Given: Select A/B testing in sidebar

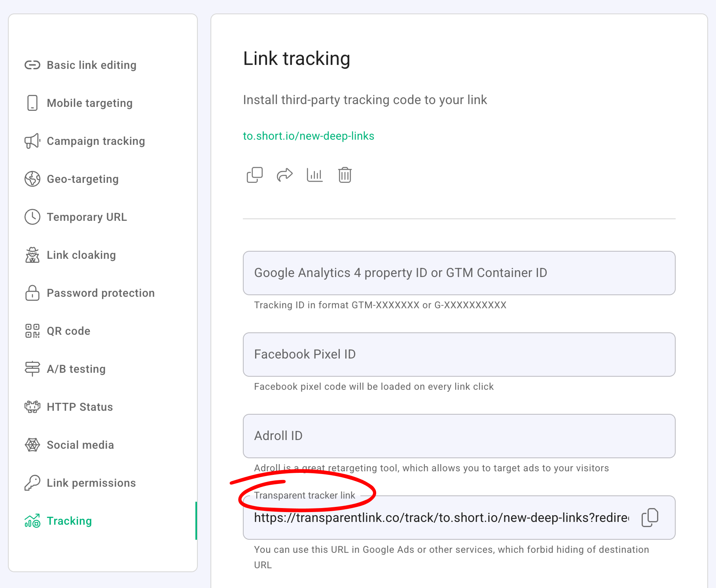Looking at the screenshot, I should [x=76, y=369].
